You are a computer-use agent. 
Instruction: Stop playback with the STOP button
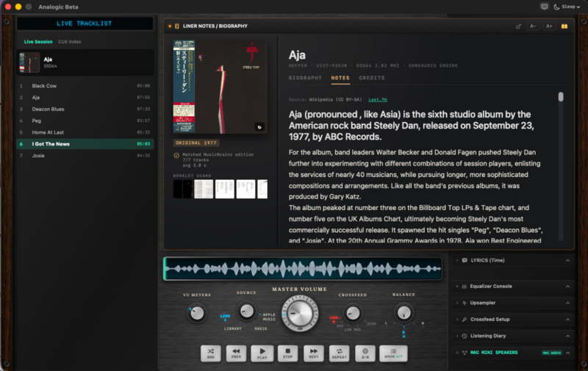tap(287, 353)
